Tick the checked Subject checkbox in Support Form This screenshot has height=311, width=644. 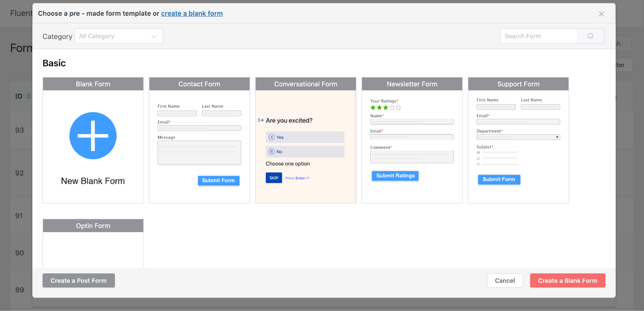478,152
